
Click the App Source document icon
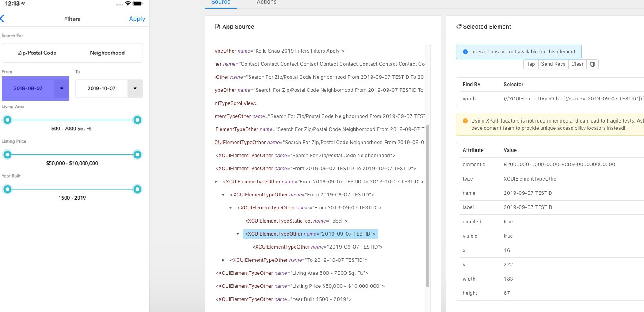pyautogui.click(x=217, y=27)
